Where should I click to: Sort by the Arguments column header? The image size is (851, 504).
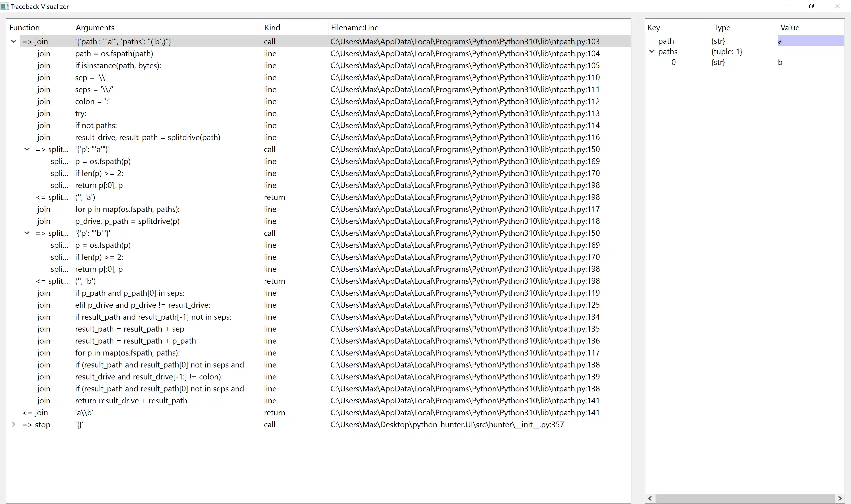95,27
